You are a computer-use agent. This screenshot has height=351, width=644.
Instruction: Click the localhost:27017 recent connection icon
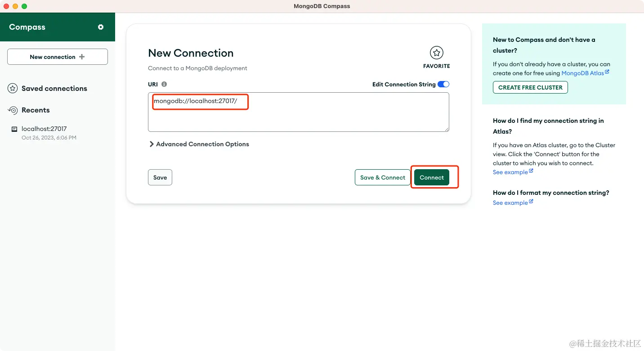[x=14, y=129]
